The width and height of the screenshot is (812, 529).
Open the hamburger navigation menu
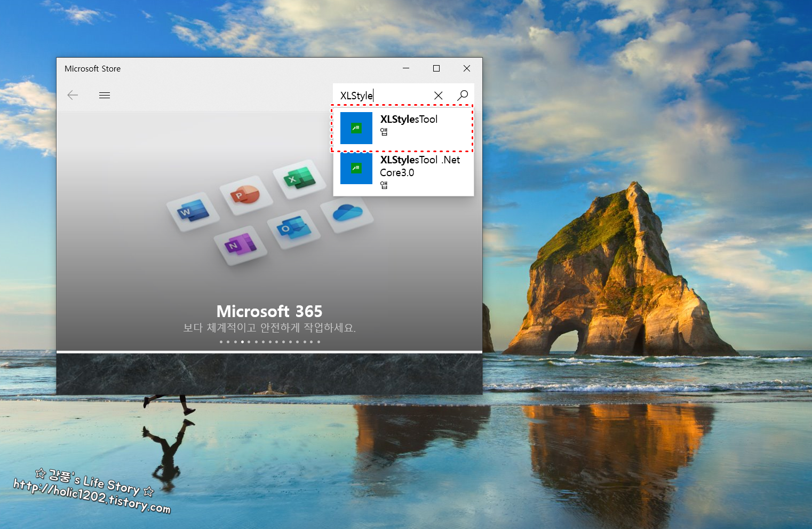[x=105, y=95]
